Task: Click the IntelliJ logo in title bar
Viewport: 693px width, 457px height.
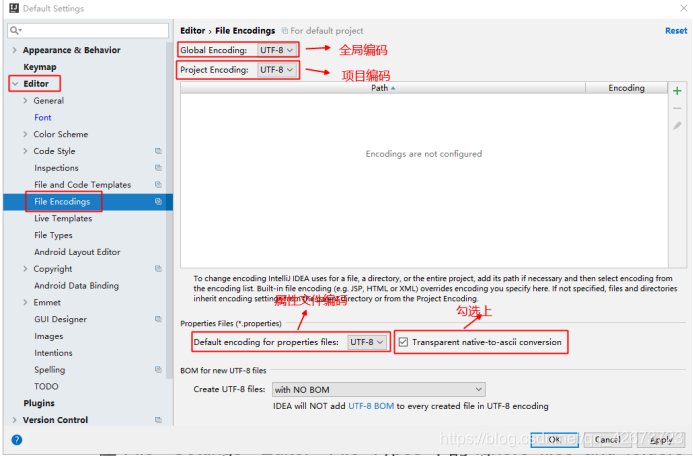Action: (14, 8)
